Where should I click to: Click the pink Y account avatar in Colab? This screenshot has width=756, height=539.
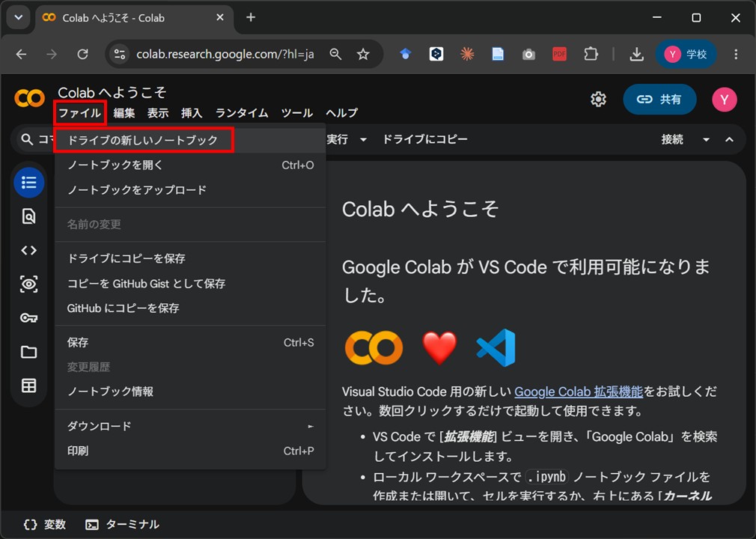(x=724, y=100)
